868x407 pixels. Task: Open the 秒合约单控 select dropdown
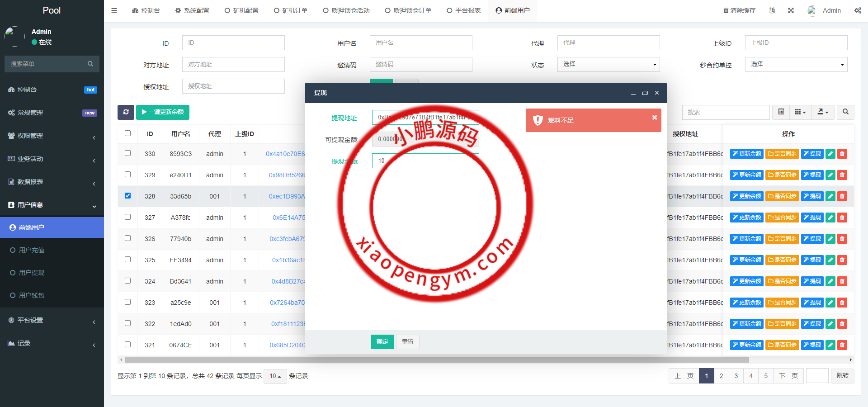tap(796, 64)
